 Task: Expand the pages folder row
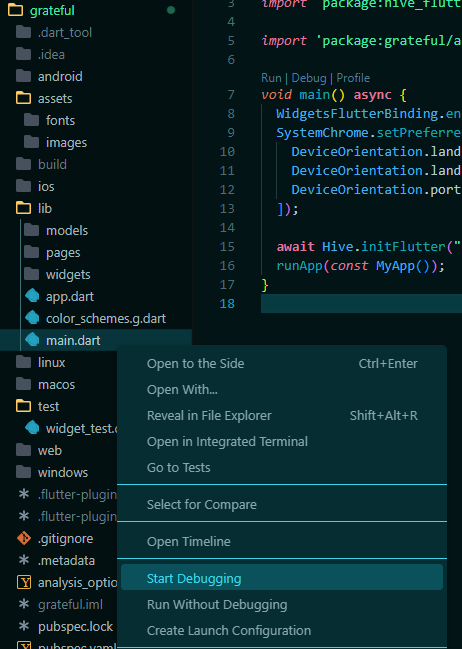coord(96,252)
